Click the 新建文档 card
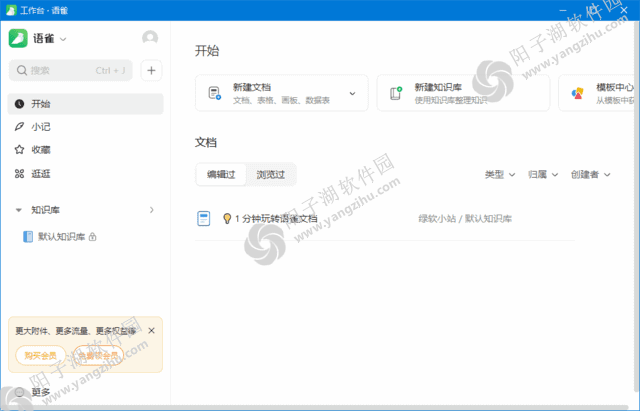 click(282, 93)
